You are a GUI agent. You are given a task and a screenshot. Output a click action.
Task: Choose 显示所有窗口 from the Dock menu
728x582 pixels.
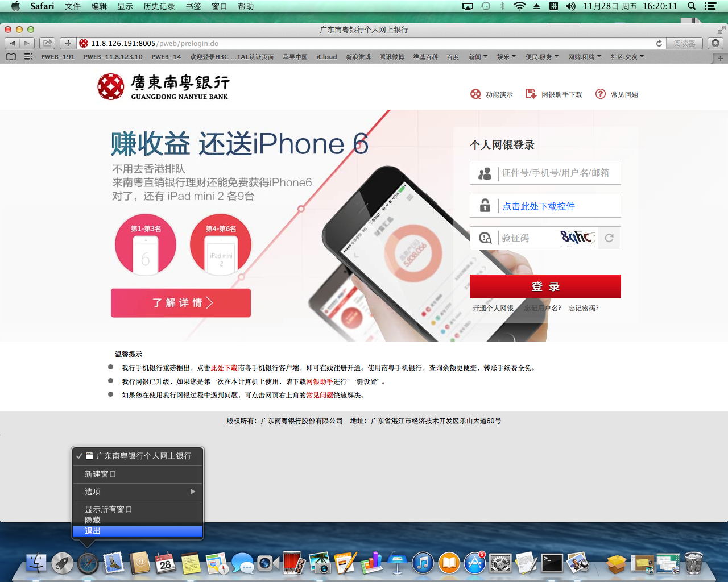tap(138, 509)
